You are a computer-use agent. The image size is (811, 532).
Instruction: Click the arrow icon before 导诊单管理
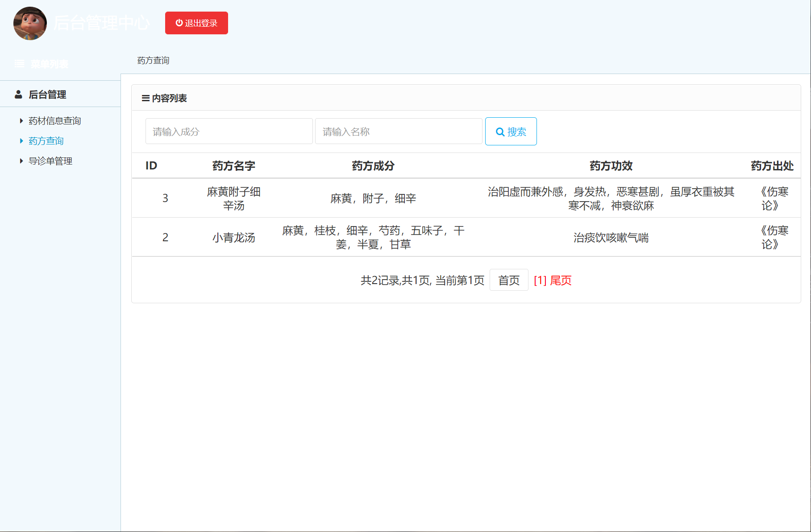[21, 161]
